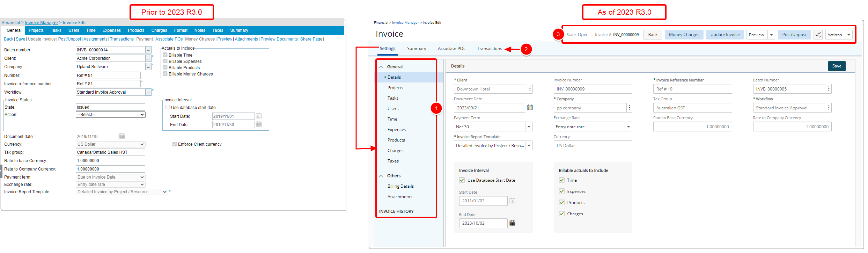Click into the Invoice Reference Number field Ref # 19

pos(692,89)
